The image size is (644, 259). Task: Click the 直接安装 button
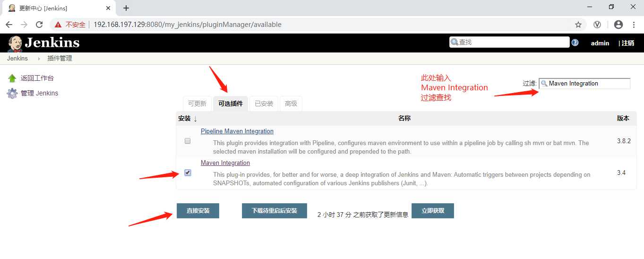[198, 211]
